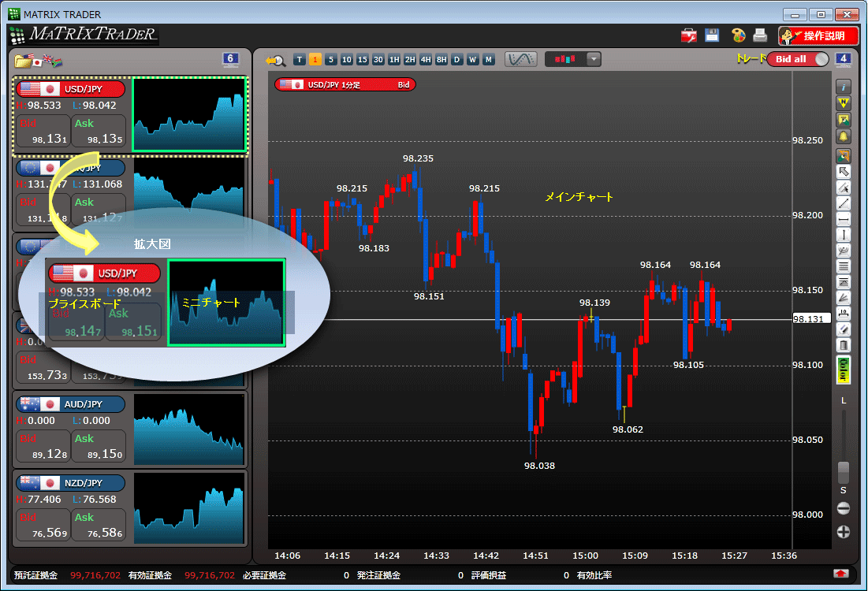Viewport: 868px width, 591px height.
Task: Click the chart snapshot picture icon
Action: coord(843,120)
